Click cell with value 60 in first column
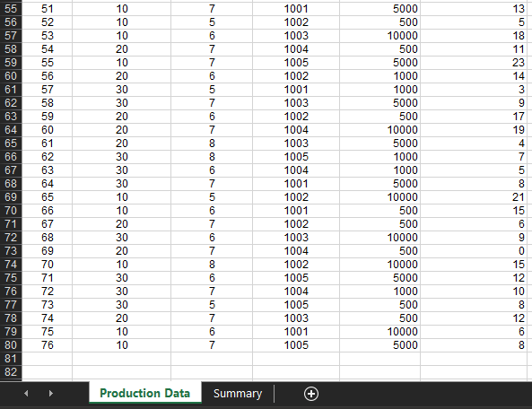The height and width of the screenshot is (409, 532). coord(48,130)
